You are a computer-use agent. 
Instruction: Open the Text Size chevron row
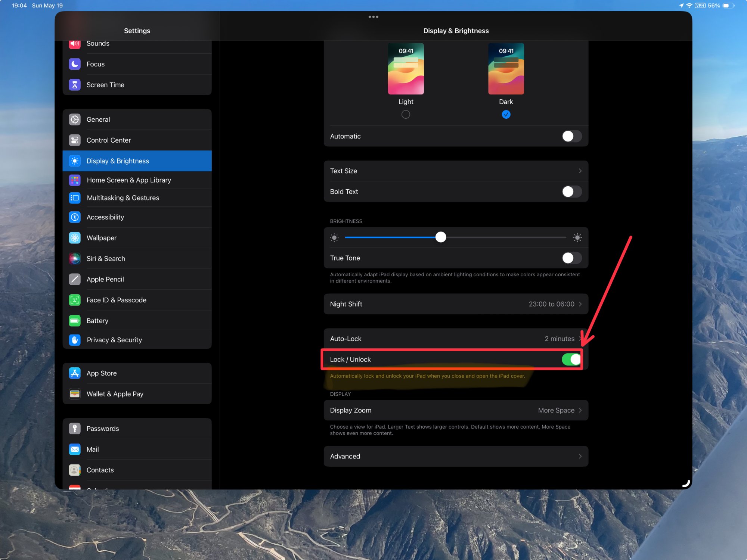click(x=456, y=171)
